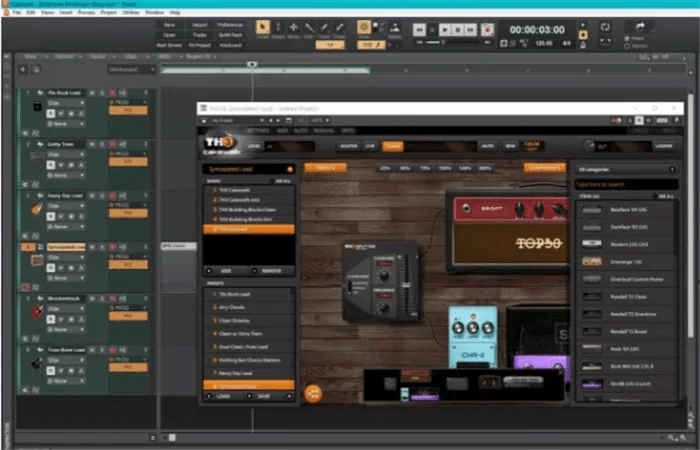Open input dropdown of T9s Rock Lead track
Image resolution: width=700 pixels, height=450 pixels.
click(66, 103)
